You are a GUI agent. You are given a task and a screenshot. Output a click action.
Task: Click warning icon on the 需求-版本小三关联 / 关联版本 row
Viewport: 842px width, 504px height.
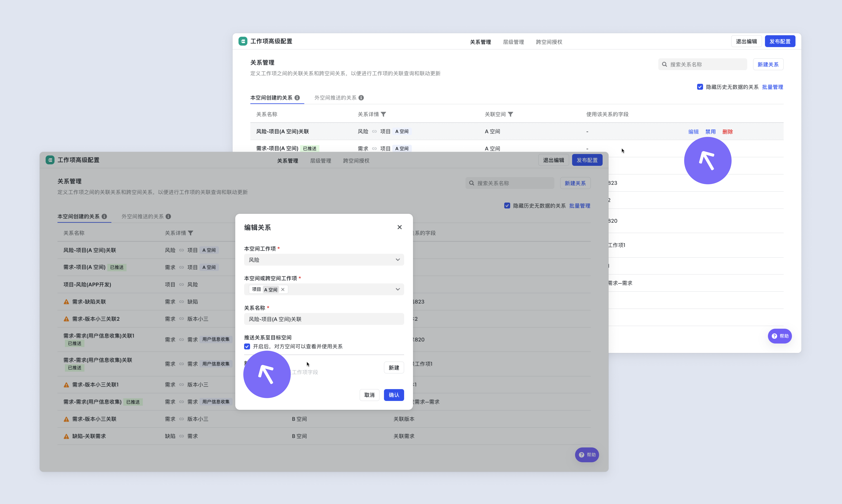click(x=66, y=419)
